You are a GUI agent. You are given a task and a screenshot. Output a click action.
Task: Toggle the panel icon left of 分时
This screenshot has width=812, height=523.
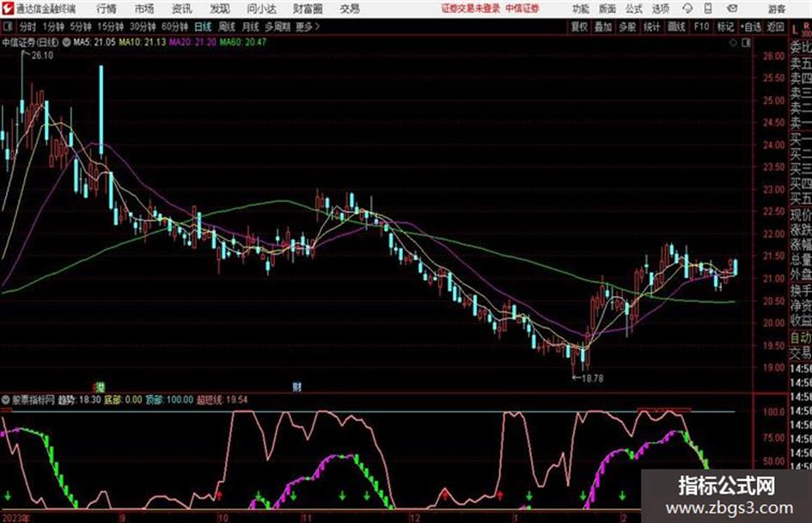8,27
